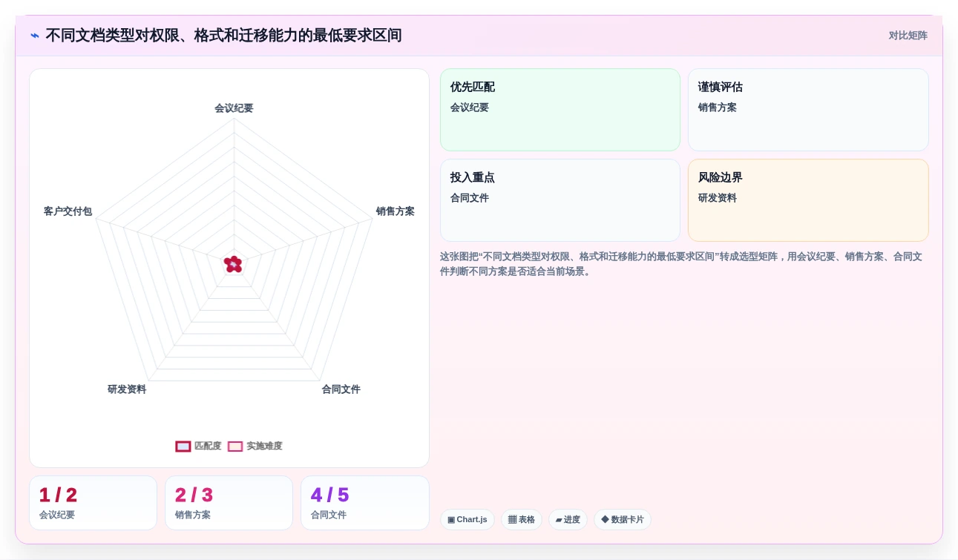Click the blue lightning icon beside the title

[x=35, y=36]
